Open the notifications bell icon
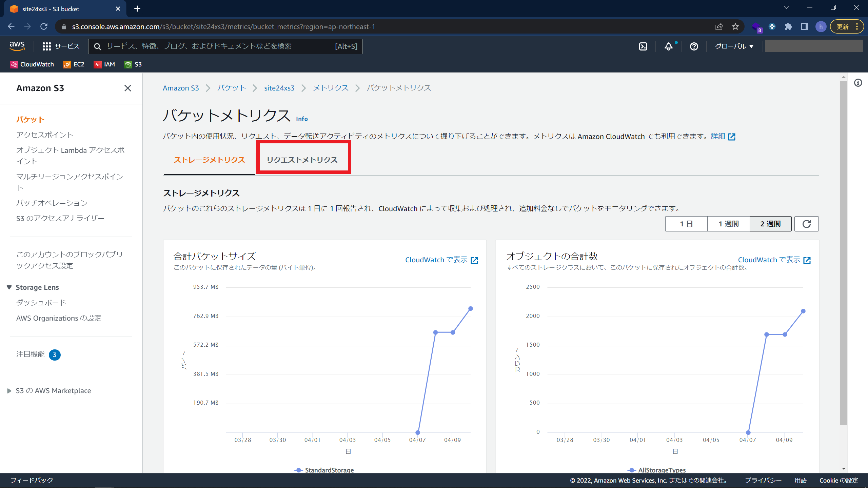 [x=669, y=46]
